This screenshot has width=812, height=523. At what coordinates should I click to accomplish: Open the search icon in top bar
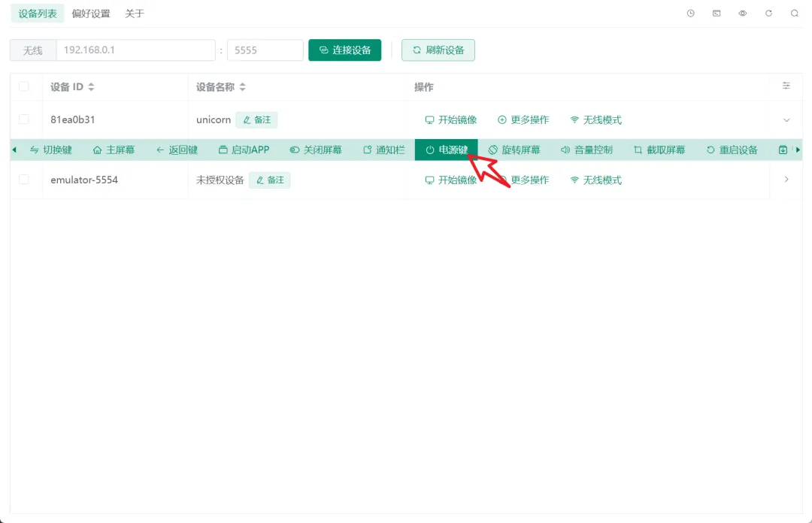(x=794, y=13)
